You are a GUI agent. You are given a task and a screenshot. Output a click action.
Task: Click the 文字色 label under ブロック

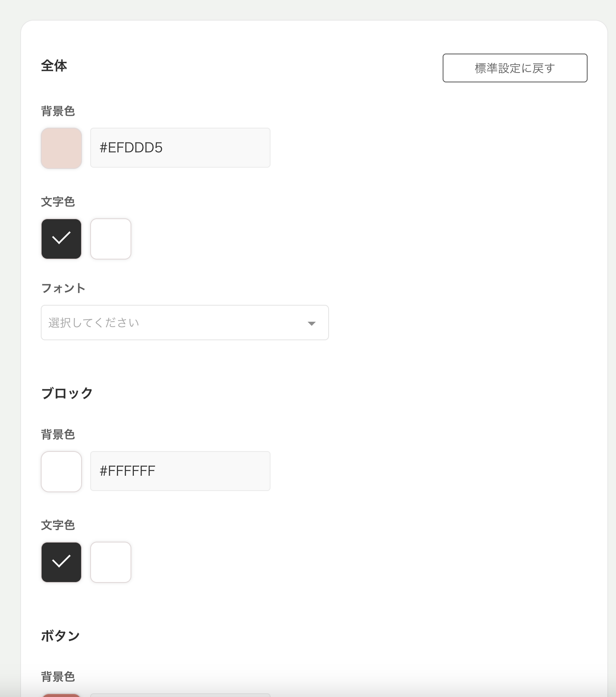(58, 525)
